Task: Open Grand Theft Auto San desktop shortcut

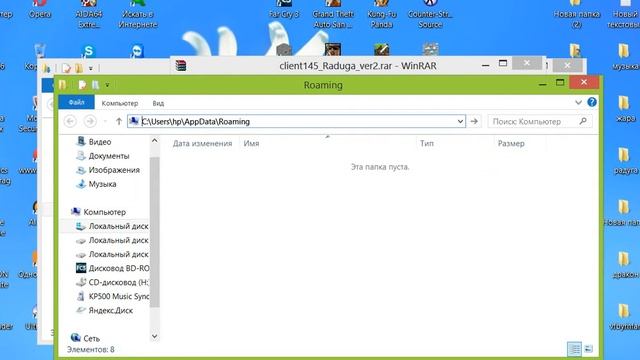Action: [333, 14]
